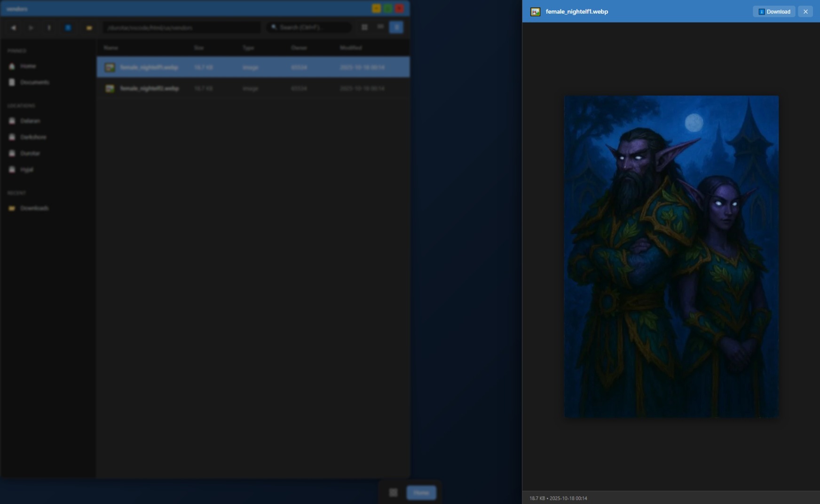The width and height of the screenshot is (820, 504).
Task: Open Home in the pinned sidebar
Action: pyautogui.click(x=28, y=66)
